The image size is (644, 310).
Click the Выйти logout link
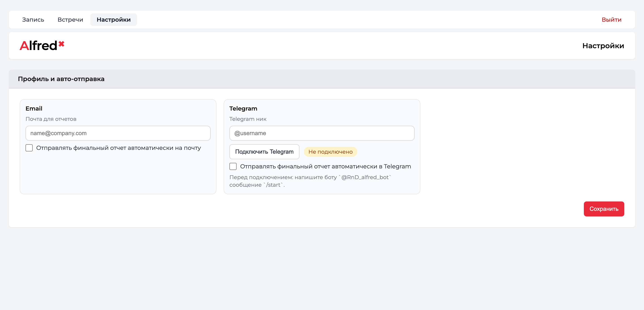611,19
